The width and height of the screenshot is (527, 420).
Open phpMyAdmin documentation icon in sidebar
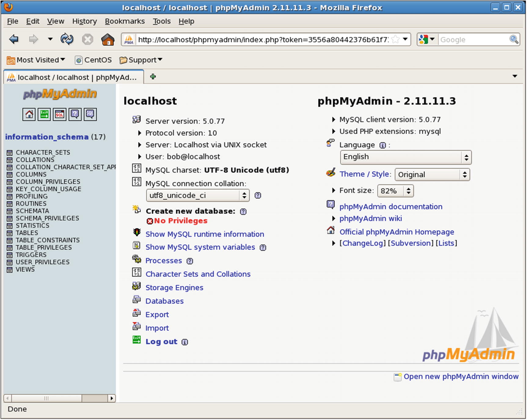[75, 114]
